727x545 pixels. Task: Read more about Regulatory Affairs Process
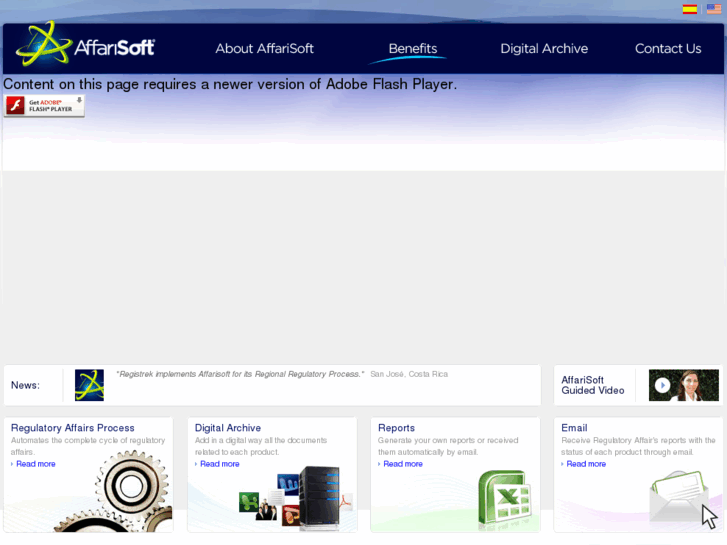(35, 464)
